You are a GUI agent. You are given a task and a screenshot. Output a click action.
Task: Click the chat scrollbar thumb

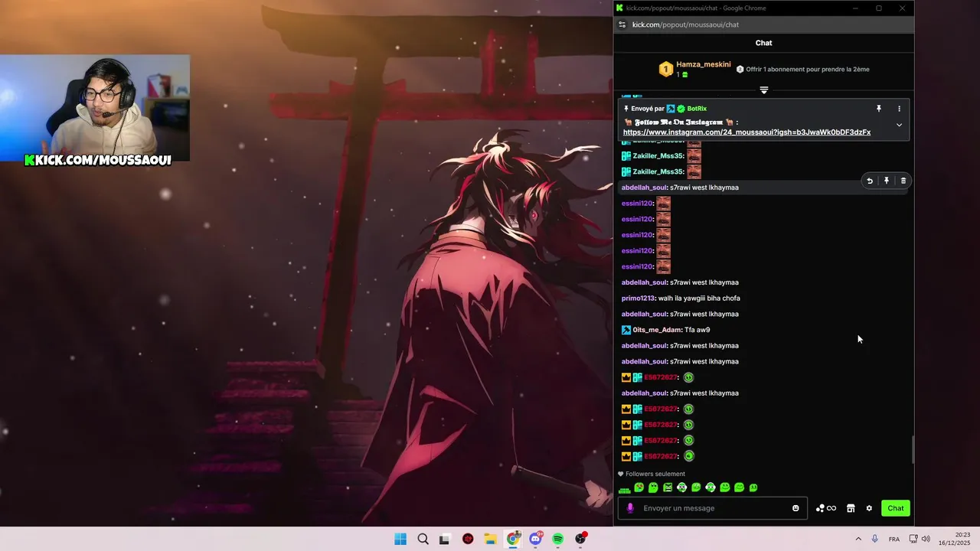(x=911, y=450)
